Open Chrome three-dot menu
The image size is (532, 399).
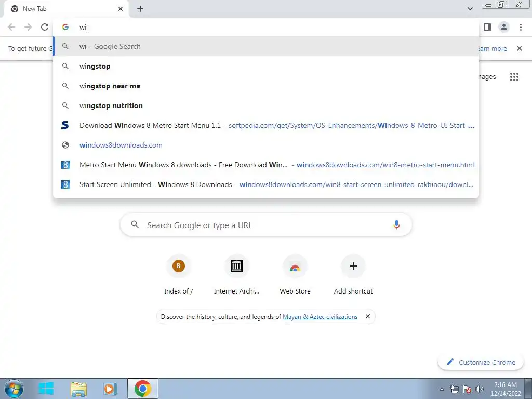pos(521,27)
